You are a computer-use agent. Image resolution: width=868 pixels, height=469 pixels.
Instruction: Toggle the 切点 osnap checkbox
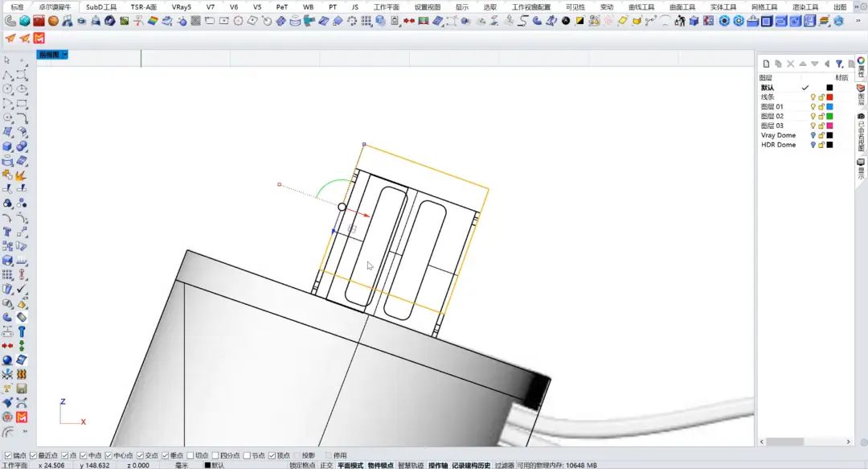tap(190, 455)
